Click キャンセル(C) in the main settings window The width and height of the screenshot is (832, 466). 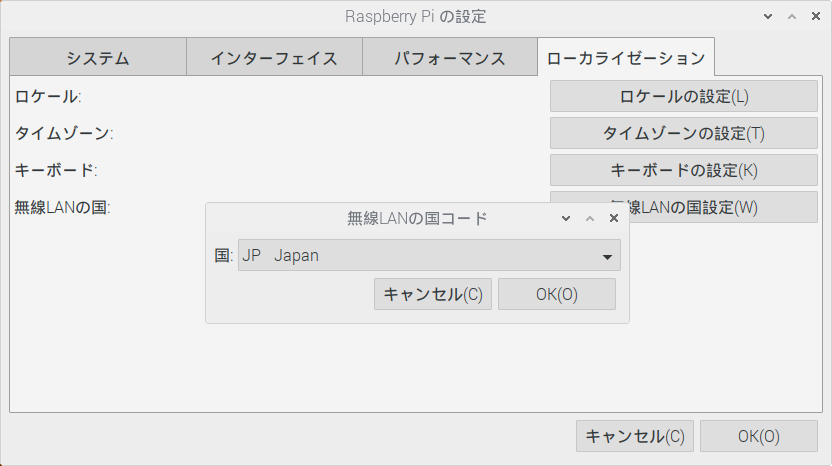pos(635,436)
